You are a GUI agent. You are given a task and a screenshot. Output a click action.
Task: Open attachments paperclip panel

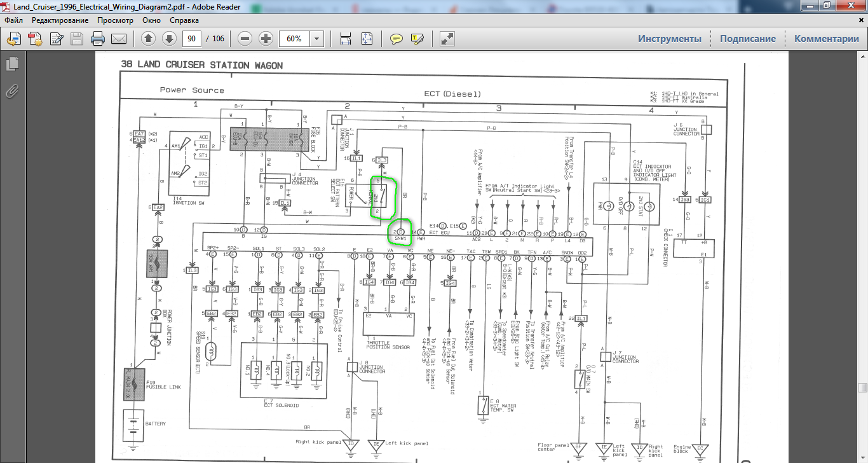[x=12, y=91]
